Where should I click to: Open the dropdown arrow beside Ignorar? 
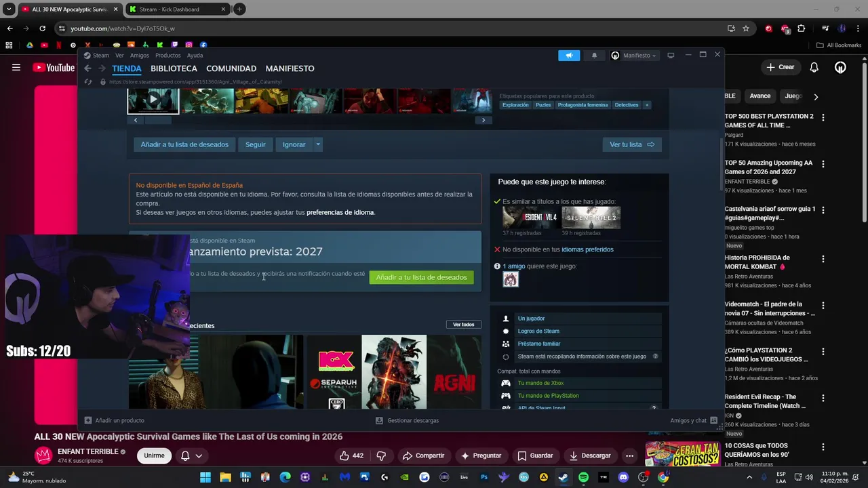pyautogui.click(x=317, y=144)
